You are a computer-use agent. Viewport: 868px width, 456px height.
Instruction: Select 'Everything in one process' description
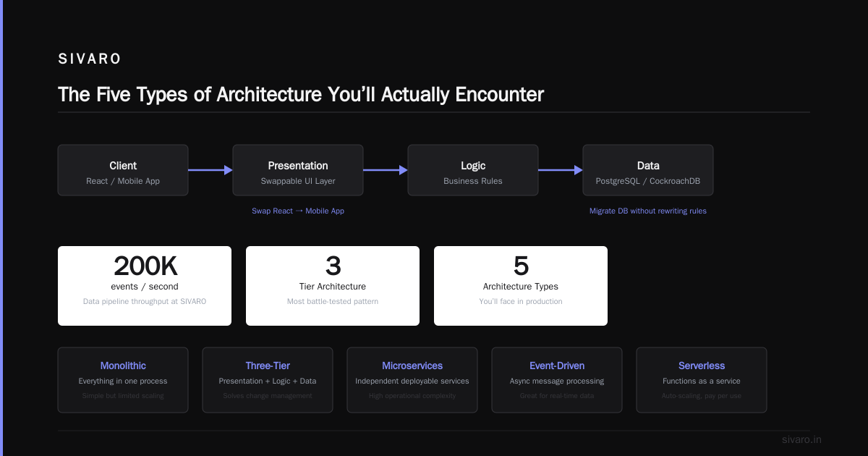(123, 381)
